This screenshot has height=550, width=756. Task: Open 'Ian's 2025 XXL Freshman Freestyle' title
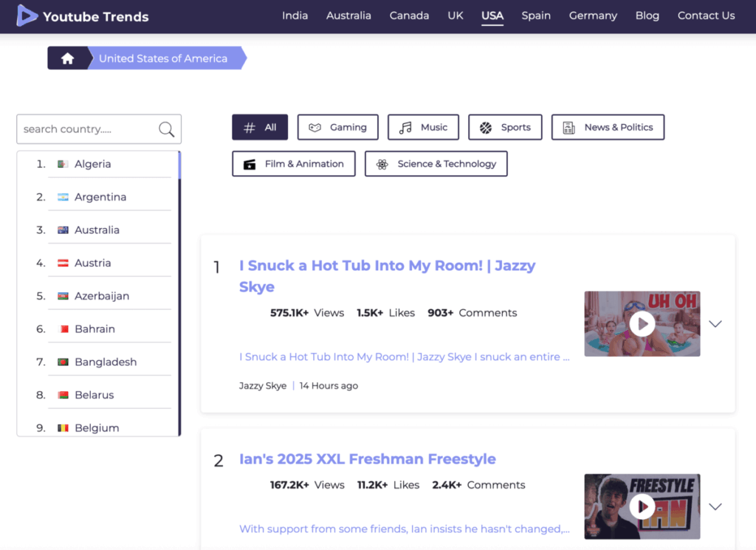368,459
